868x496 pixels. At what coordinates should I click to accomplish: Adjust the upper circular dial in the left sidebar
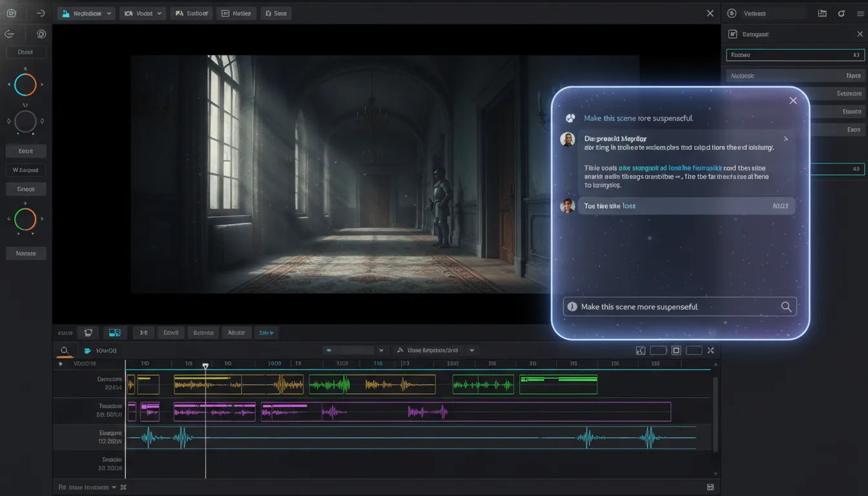25,84
